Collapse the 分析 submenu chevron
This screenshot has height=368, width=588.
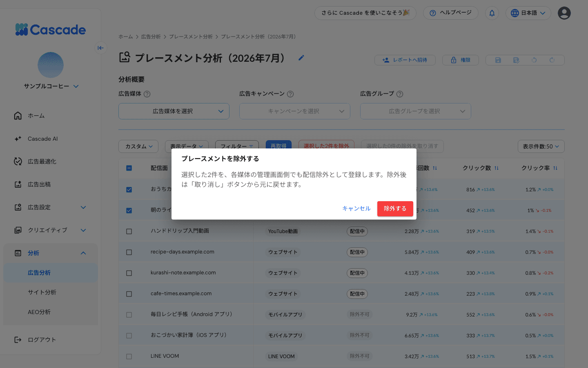(83, 253)
